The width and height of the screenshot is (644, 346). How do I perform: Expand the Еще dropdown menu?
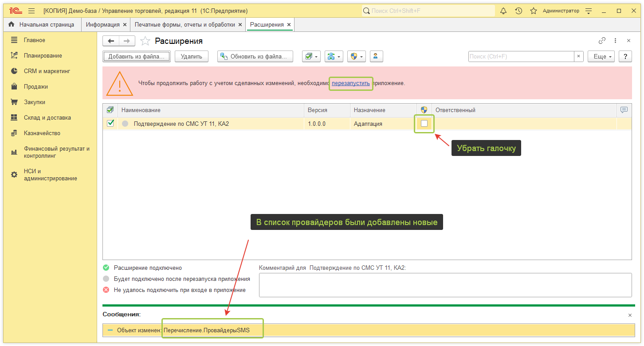(x=601, y=56)
